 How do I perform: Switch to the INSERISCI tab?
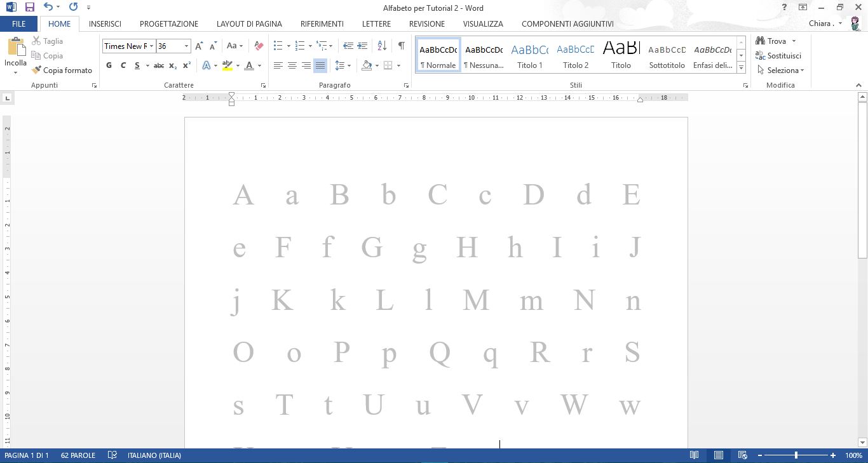coord(105,23)
